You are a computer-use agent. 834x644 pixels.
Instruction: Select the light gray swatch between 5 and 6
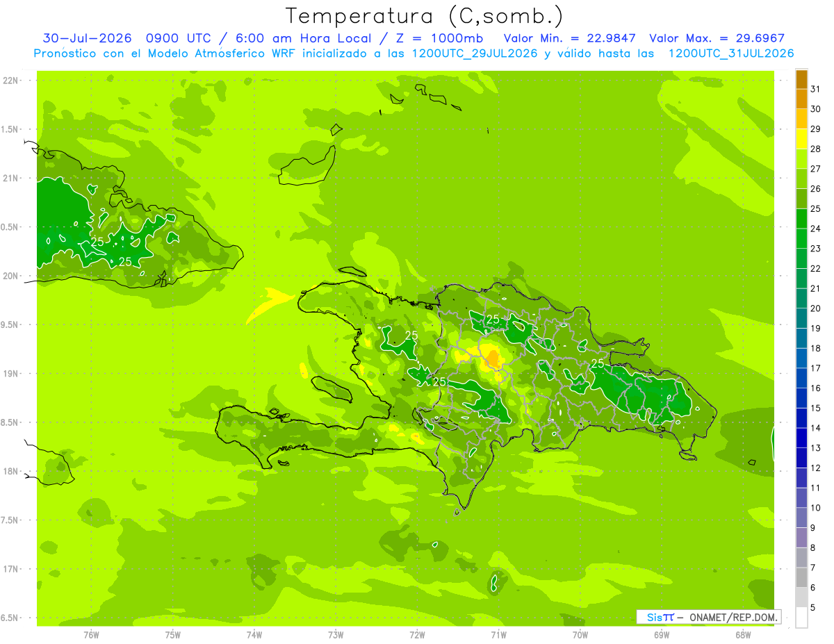(801, 597)
